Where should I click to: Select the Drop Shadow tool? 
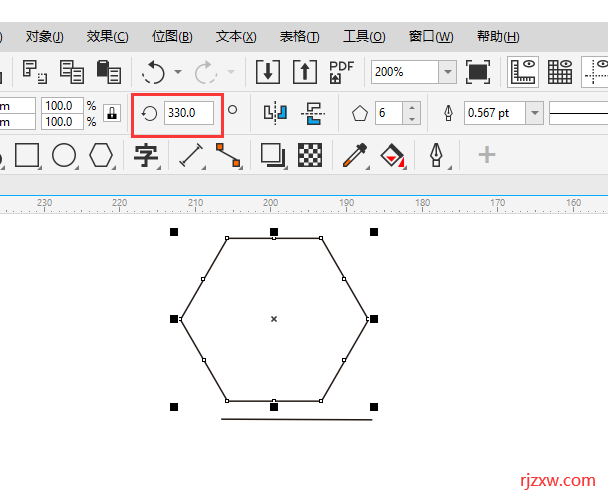(272, 154)
